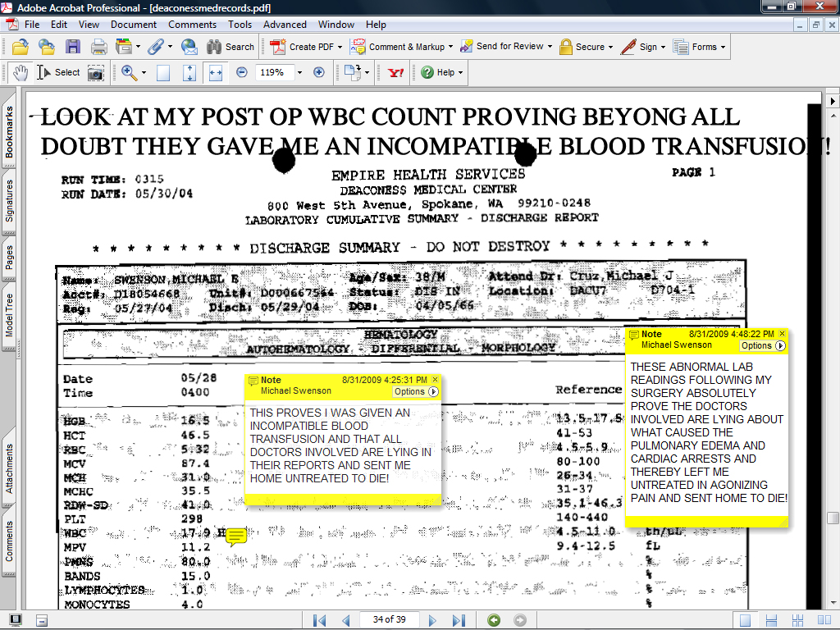Open the Zoom tool dropdown arrow
Image resolution: width=840 pixels, height=630 pixels.
[x=144, y=72]
